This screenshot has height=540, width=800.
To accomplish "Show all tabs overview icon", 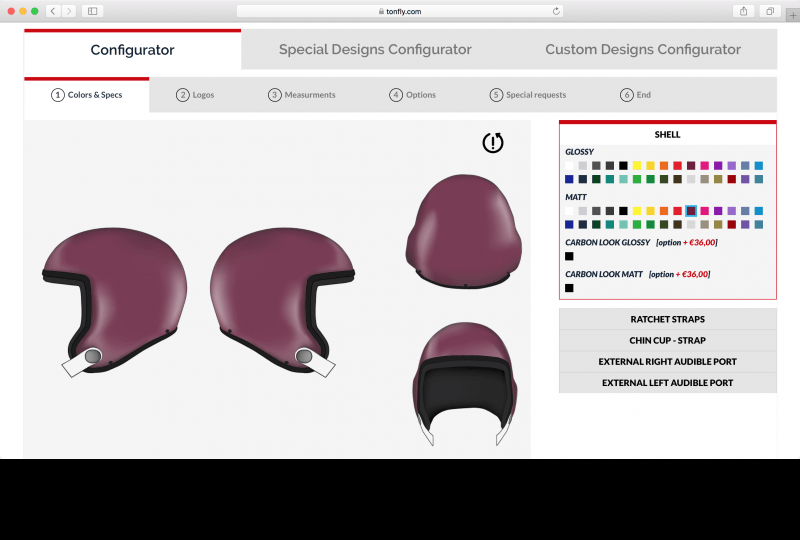I will [770, 11].
